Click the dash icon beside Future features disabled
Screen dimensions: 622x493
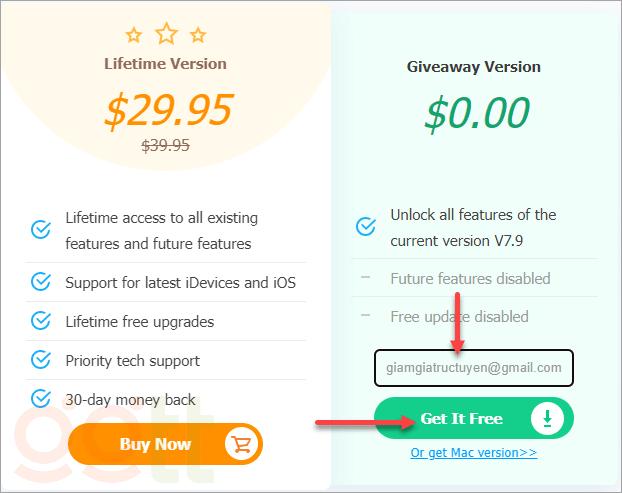pos(366,278)
